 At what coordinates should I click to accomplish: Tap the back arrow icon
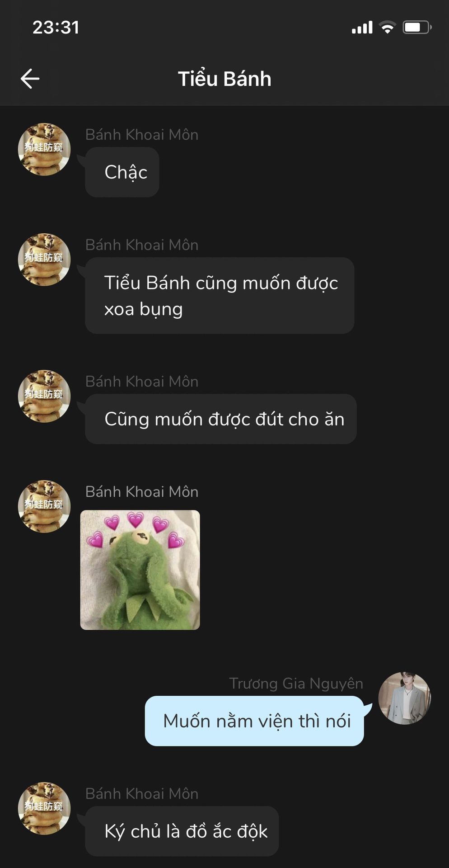(x=30, y=79)
